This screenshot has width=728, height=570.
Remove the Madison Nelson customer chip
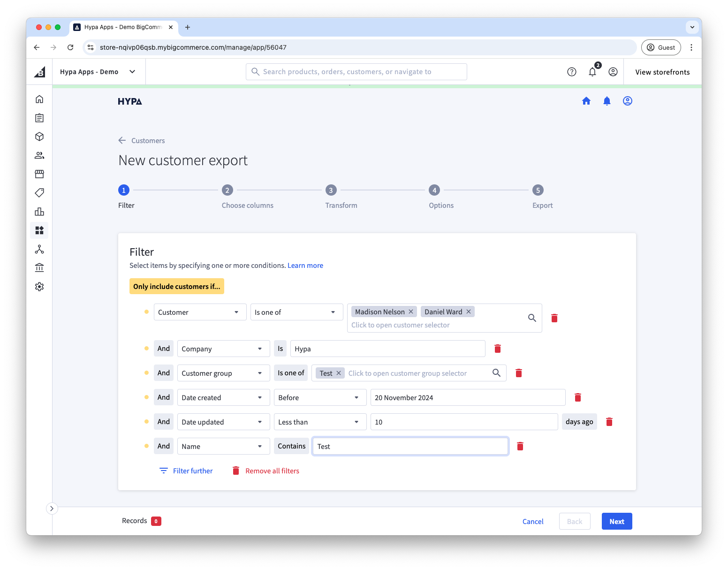point(410,311)
